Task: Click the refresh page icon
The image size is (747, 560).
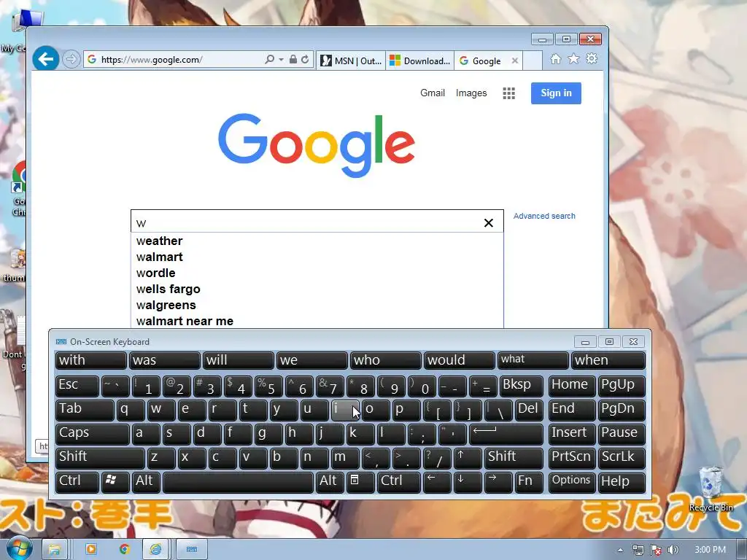Action: pos(305,59)
